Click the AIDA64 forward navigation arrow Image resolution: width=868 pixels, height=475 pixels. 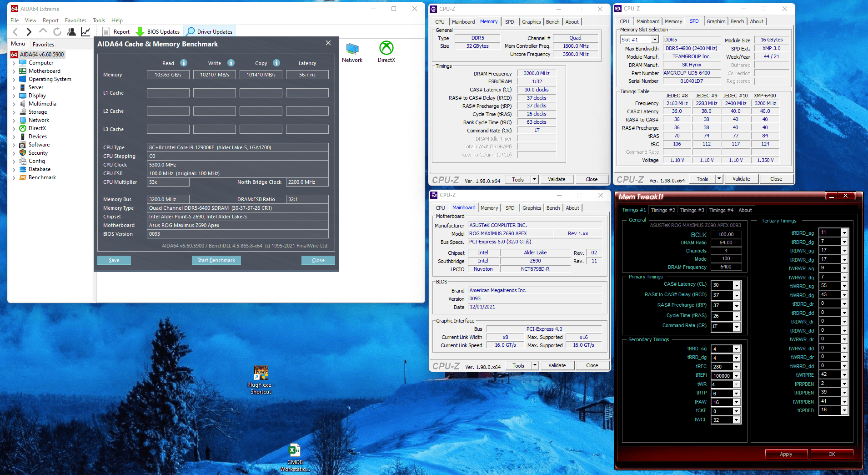tap(29, 31)
